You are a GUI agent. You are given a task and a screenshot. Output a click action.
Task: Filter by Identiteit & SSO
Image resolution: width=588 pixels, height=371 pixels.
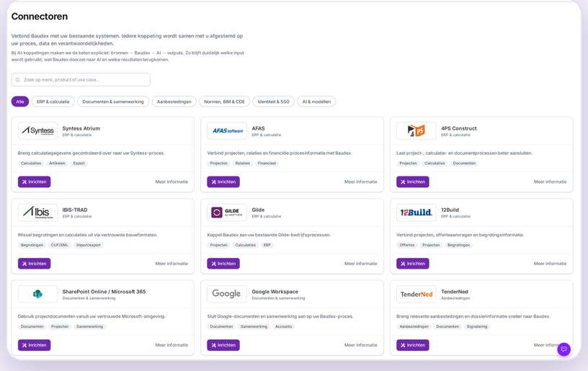coord(273,102)
